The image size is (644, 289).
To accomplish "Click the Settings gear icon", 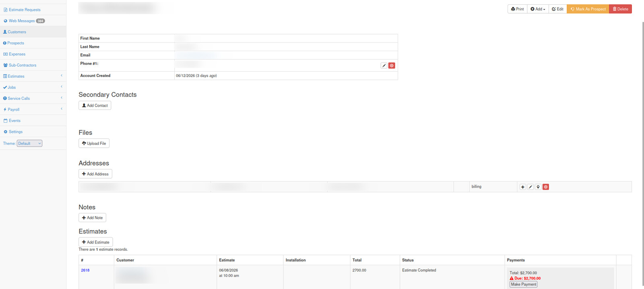I will [6, 132].
